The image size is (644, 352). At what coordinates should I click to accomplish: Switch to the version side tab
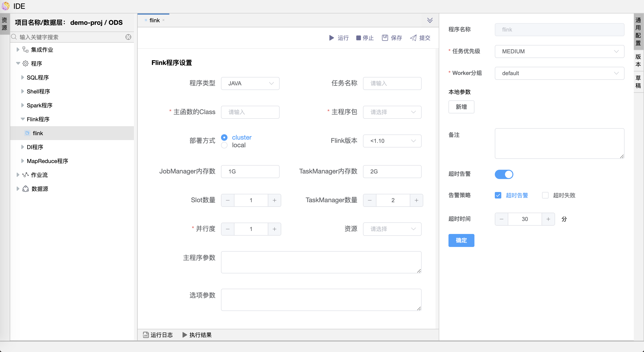point(638,60)
